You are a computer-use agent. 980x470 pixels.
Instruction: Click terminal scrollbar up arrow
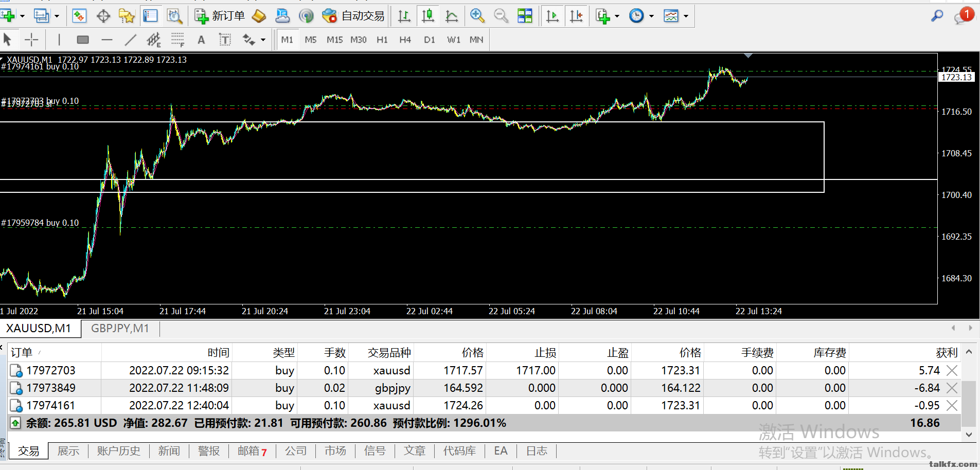[x=969, y=352]
